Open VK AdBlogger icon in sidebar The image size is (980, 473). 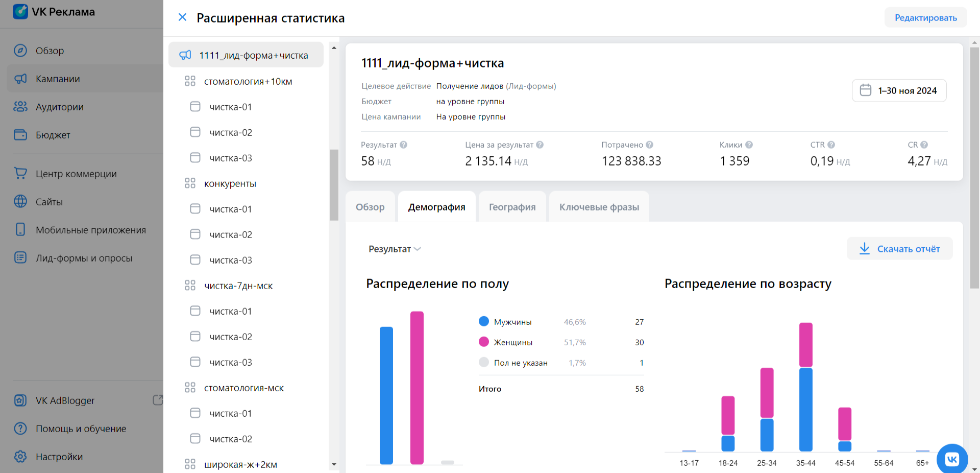point(20,400)
